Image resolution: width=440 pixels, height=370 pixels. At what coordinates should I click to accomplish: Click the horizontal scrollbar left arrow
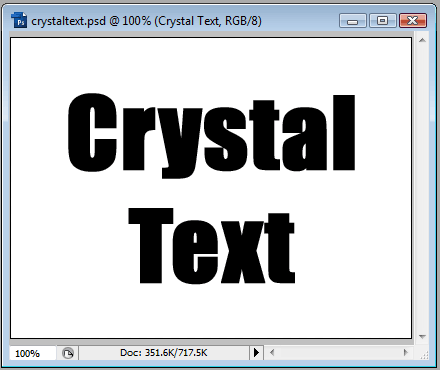pyautogui.click(x=272, y=353)
